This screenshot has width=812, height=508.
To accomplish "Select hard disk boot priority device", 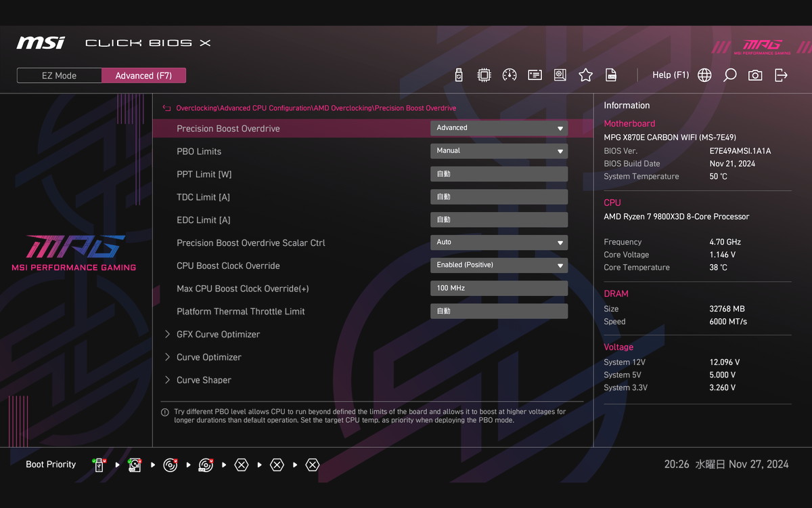I will (x=134, y=465).
